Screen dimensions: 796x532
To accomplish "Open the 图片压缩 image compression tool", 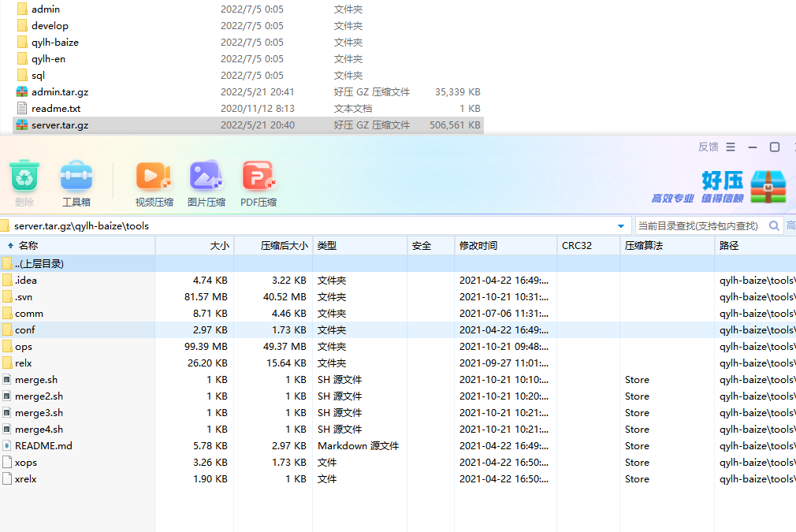I will [206, 178].
